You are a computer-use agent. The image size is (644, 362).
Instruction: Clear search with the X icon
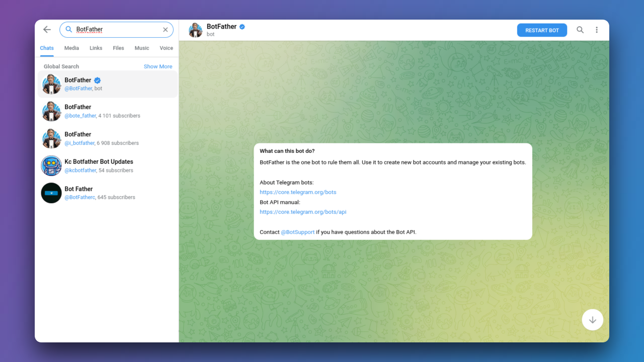pos(166,30)
